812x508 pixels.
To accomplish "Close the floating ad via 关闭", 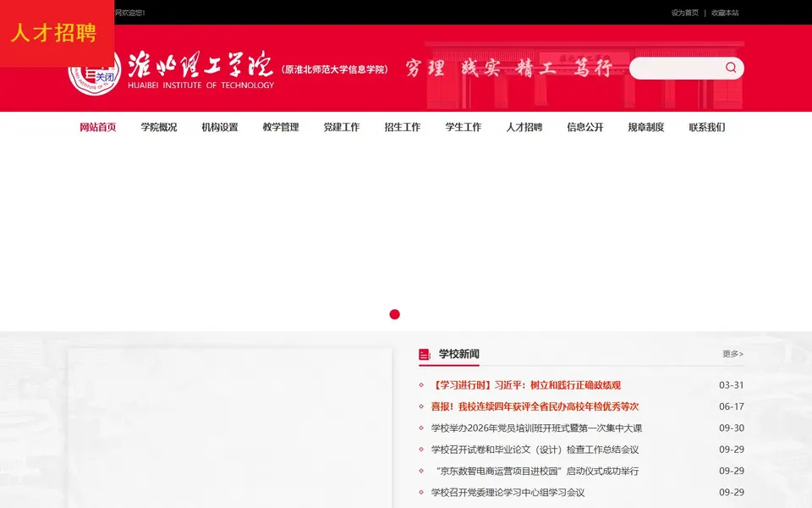I will tap(105, 77).
